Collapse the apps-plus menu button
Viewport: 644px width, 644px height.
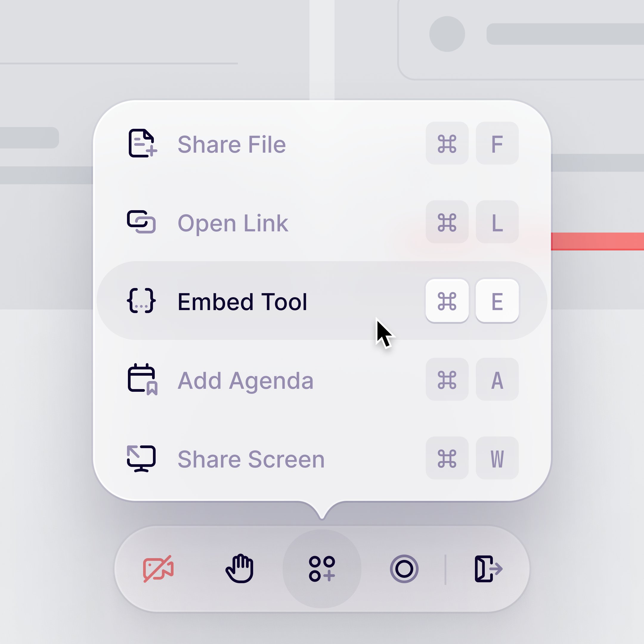coord(322,569)
